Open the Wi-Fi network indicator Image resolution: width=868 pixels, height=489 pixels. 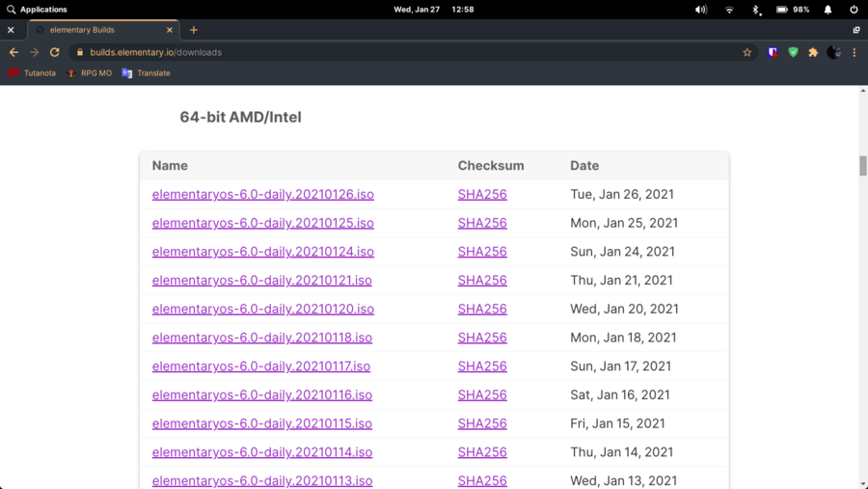[x=729, y=10]
